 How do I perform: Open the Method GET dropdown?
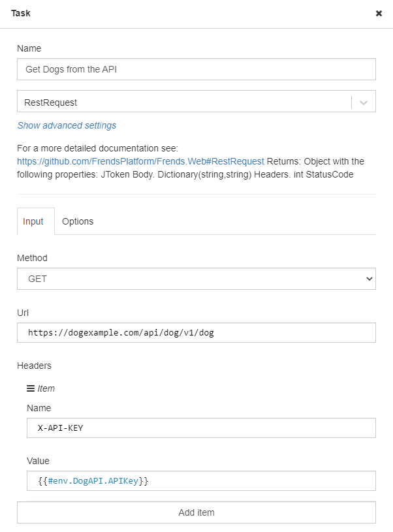[x=196, y=279]
